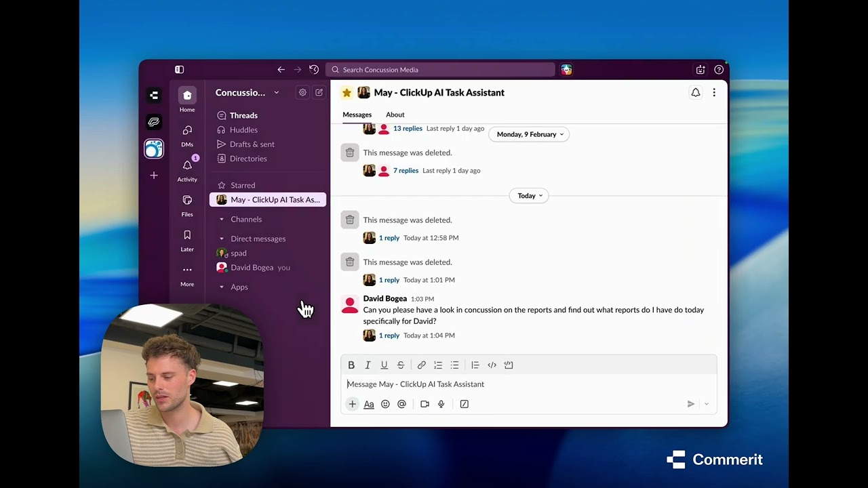The image size is (868, 488).
Task: Insert a link in message
Action: [x=421, y=365]
